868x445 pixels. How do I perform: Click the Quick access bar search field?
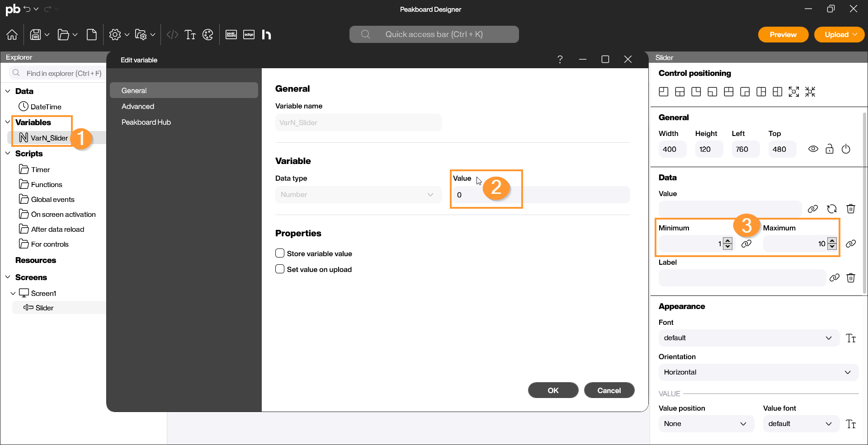pos(434,34)
